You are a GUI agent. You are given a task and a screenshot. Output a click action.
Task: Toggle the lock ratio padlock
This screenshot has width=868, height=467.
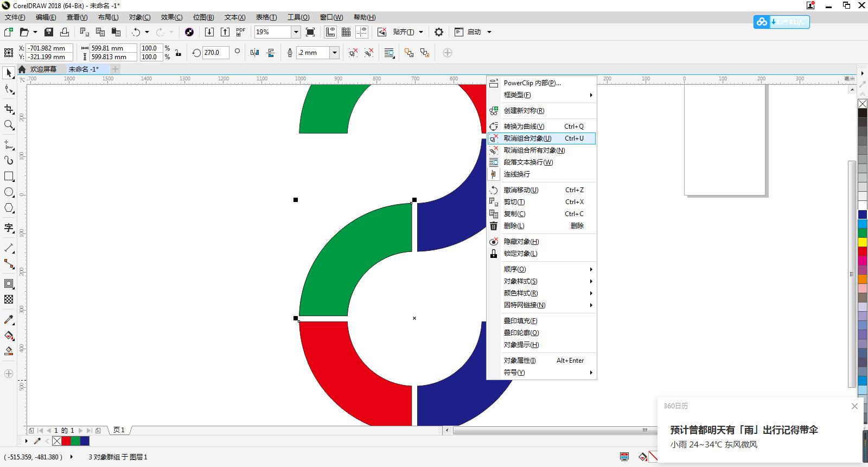tap(178, 53)
